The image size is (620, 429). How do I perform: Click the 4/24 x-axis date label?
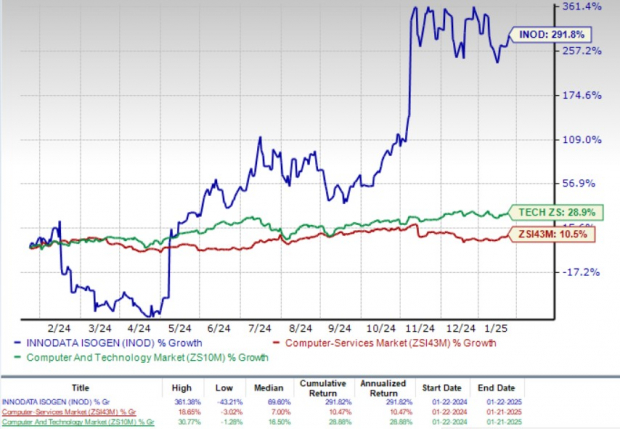coord(139,329)
